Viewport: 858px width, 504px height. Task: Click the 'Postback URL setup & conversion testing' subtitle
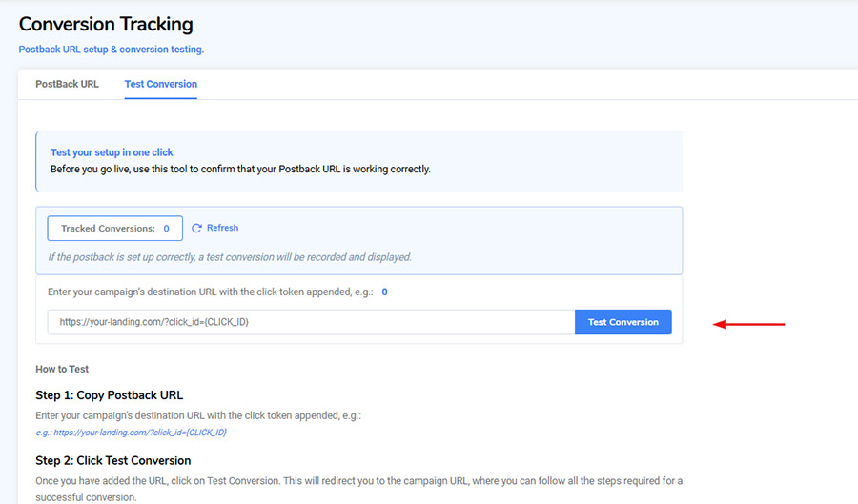pyautogui.click(x=112, y=50)
